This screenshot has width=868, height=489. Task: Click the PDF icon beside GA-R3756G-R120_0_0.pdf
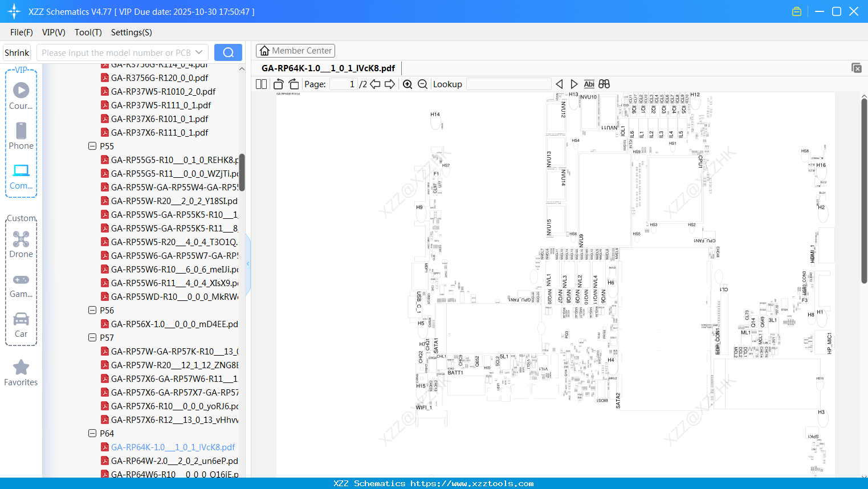pyautogui.click(x=105, y=78)
